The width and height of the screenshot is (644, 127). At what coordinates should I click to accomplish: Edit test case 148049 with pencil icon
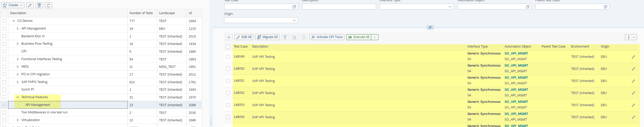(x=633, y=57)
